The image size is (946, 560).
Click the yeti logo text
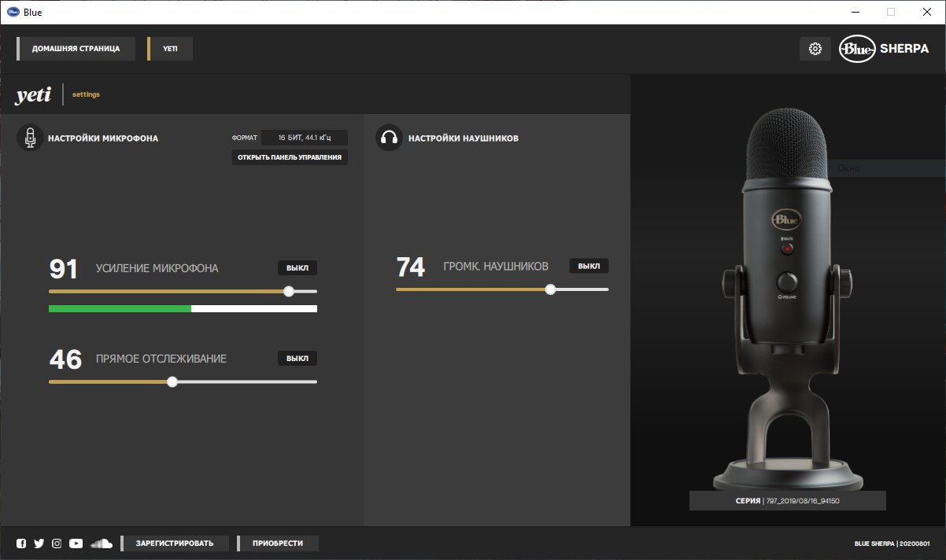click(x=33, y=95)
